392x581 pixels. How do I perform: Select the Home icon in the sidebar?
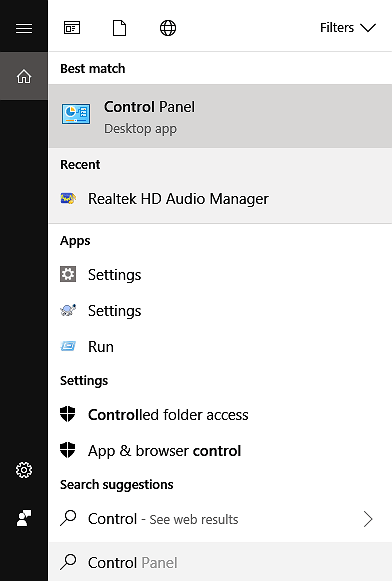(x=24, y=76)
